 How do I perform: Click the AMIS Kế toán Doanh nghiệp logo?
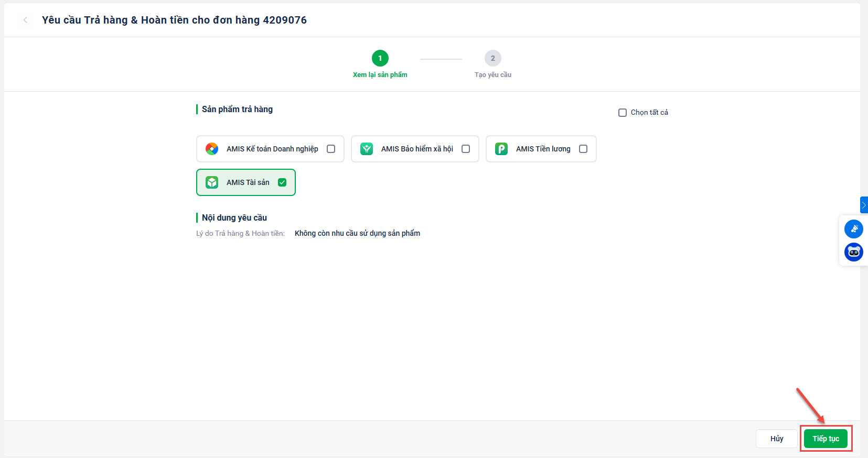tap(212, 149)
